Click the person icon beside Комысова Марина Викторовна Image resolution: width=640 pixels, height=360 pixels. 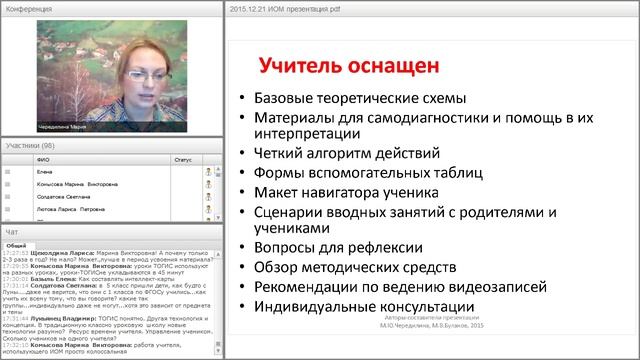pyautogui.click(x=209, y=184)
